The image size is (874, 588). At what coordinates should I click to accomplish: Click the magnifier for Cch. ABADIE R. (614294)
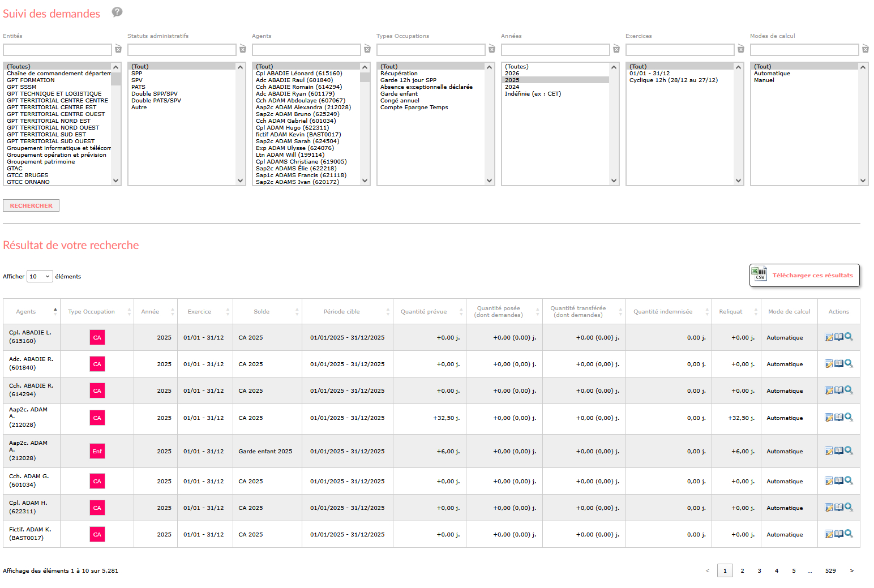tap(849, 390)
